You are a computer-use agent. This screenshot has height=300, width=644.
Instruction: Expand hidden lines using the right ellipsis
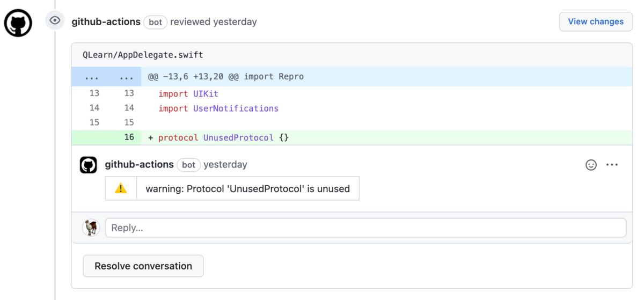coord(126,77)
